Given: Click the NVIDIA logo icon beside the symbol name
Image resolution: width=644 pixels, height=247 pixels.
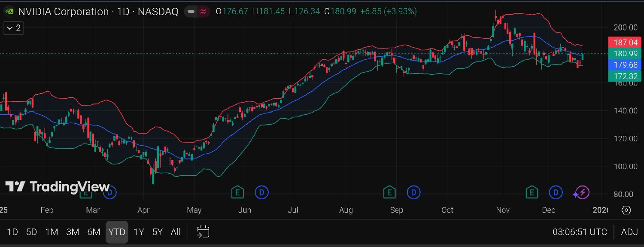Looking at the screenshot, I should (9, 12).
